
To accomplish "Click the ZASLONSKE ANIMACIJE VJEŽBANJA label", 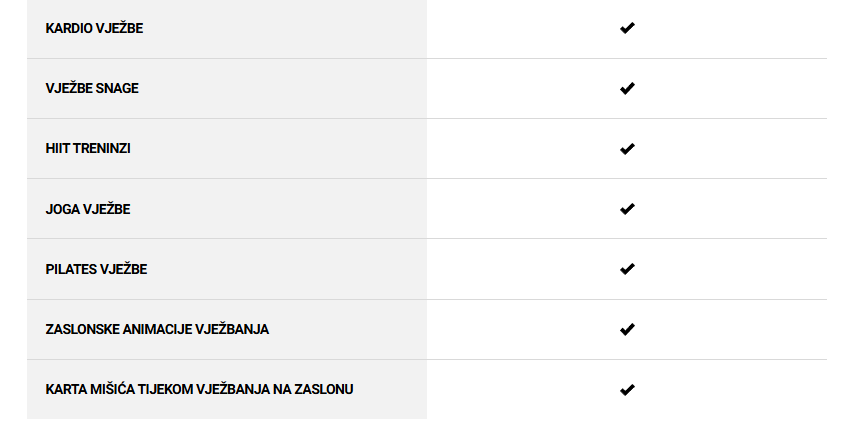I will coord(157,329).
